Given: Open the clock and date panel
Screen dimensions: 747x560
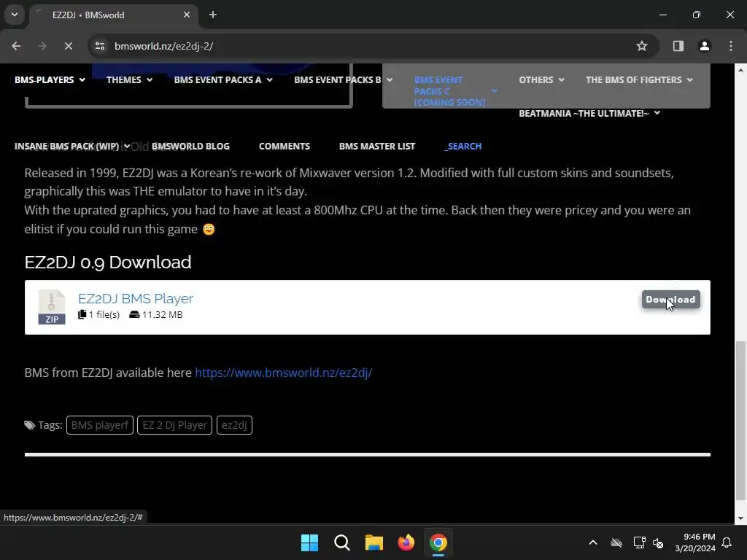Looking at the screenshot, I should [x=695, y=542].
